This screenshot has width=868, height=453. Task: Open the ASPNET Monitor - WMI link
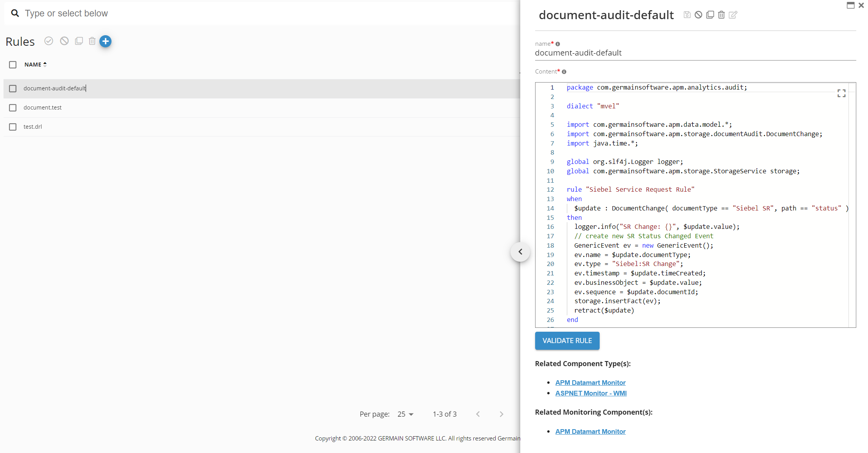[x=591, y=393]
